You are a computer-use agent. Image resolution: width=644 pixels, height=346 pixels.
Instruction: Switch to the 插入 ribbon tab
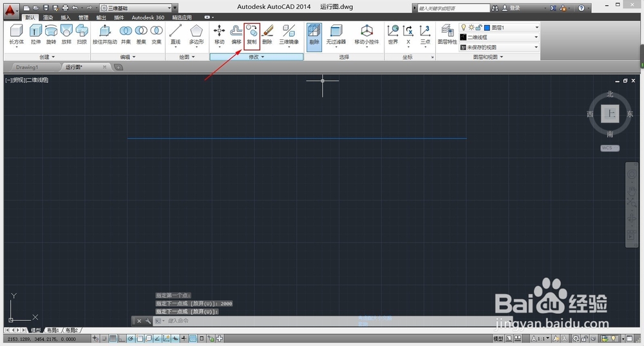pyautogui.click(x=65, y=17)
